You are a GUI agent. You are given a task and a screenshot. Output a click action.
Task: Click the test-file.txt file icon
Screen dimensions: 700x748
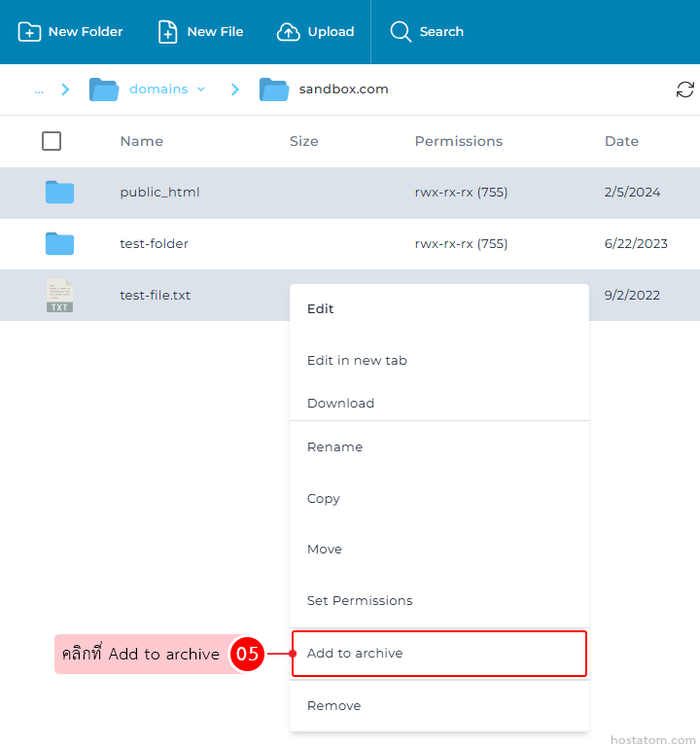coord(59,296)
